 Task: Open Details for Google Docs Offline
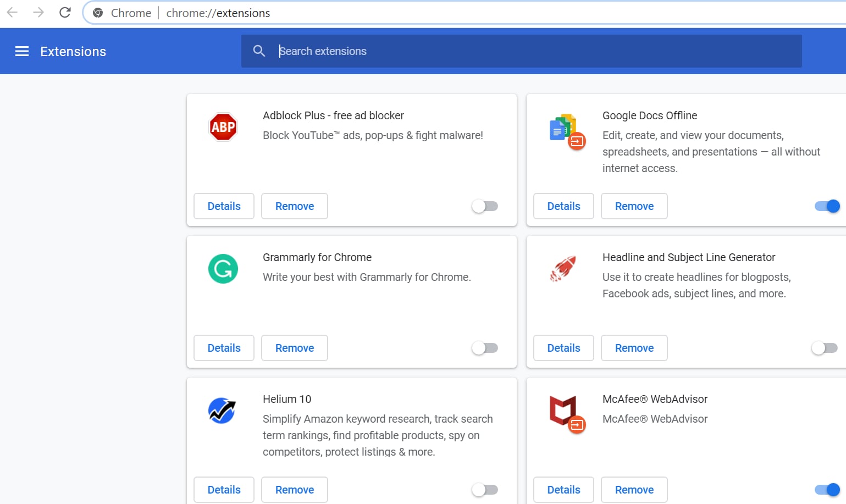tap(564, 206)
